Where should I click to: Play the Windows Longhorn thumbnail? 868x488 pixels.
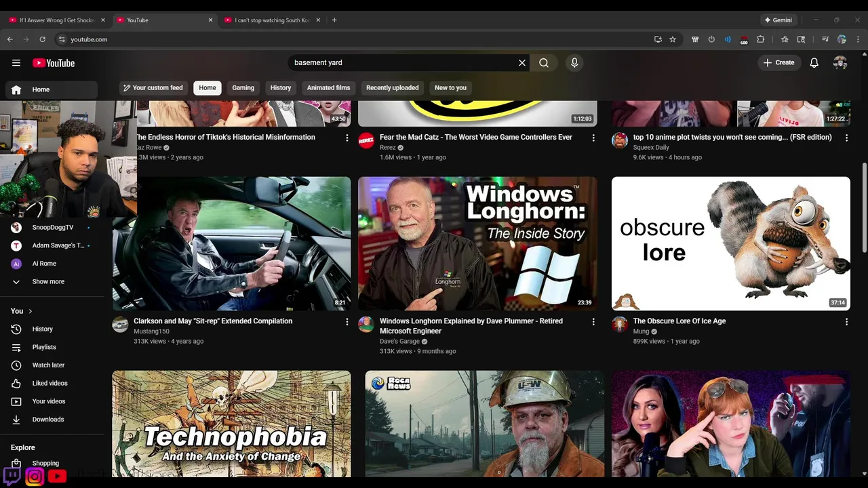pos(477,243)
